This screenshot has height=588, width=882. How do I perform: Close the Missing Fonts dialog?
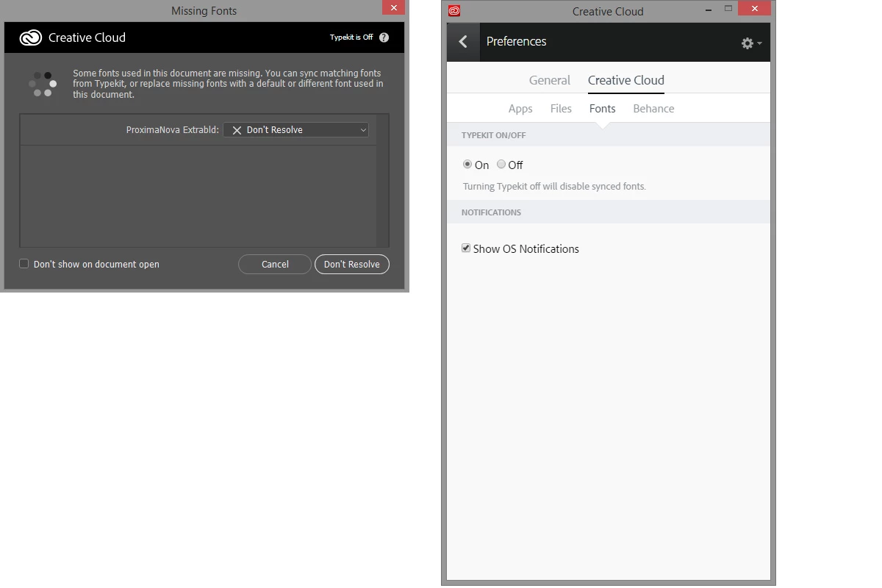pyautogui.click(x=393, y=7)
